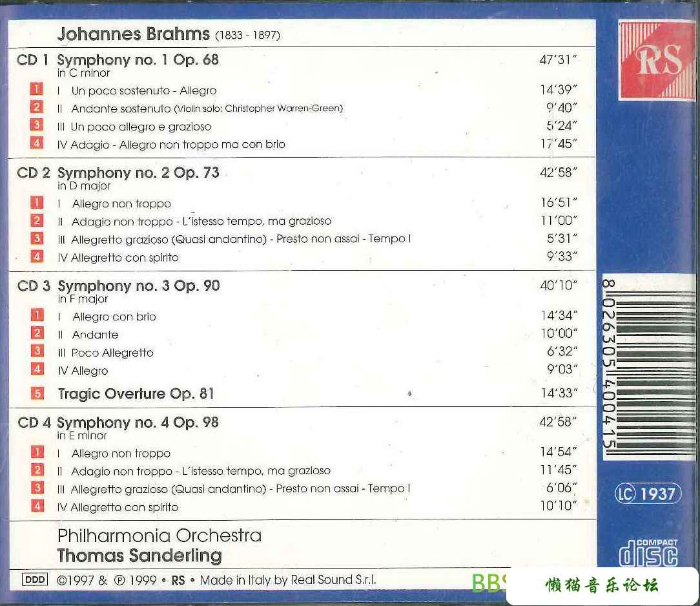Click the duration 17'45"
The width and height of the screenshot is (700, 606).
[559, 143]
